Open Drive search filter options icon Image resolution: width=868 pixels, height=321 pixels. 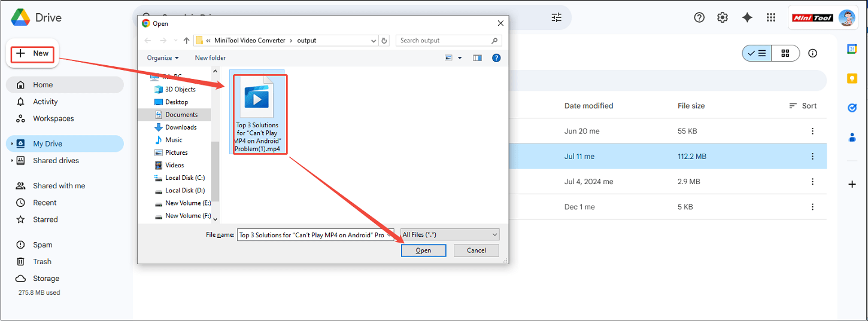pos(557,17)
